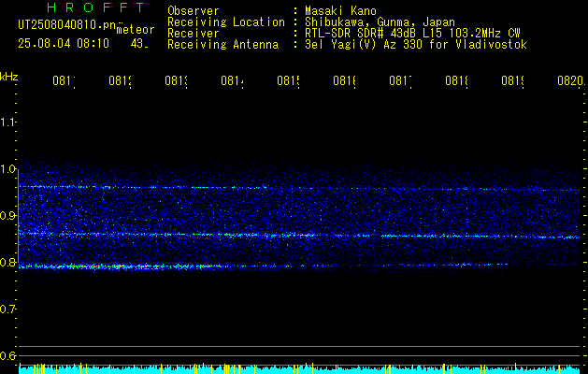Click the 0.8 frequency axis label
The width and height of the screenshot is (588, 374).
7,262
